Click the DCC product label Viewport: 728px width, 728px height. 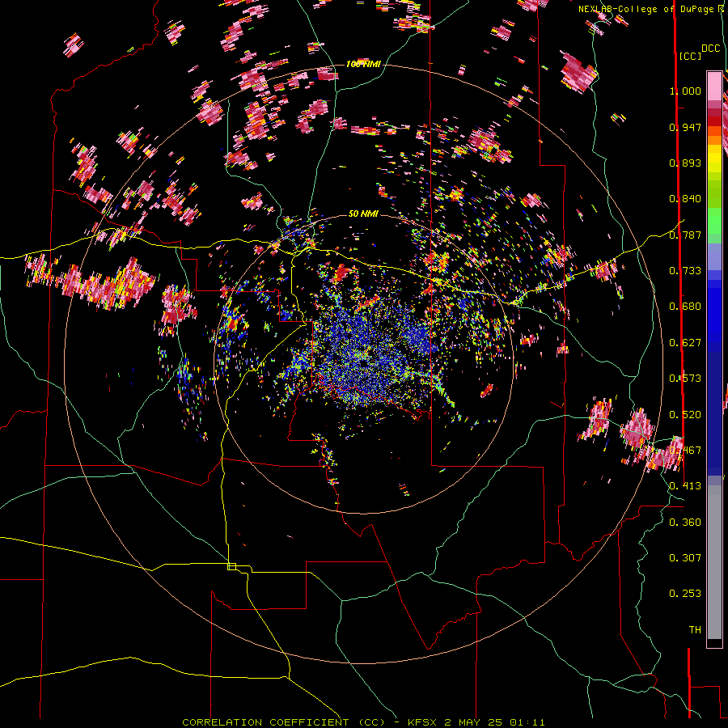[711, 49]
